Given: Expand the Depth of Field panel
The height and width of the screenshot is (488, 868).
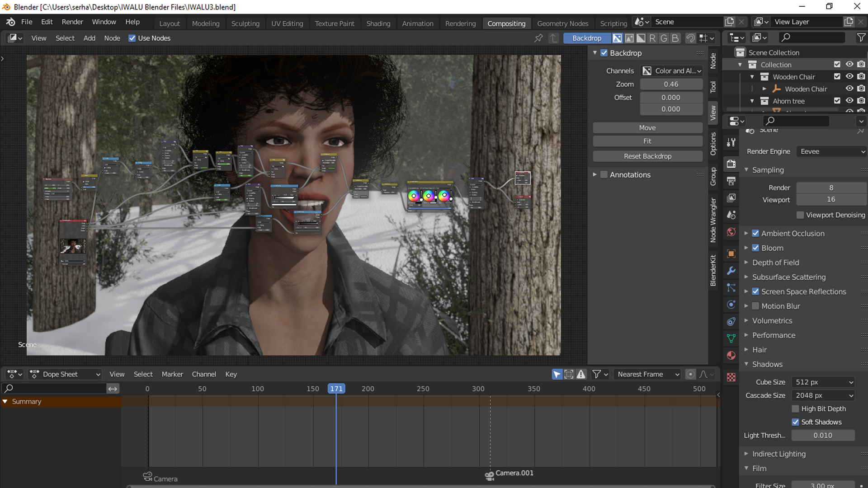Looking at the screenshot, I should point(775,263).
